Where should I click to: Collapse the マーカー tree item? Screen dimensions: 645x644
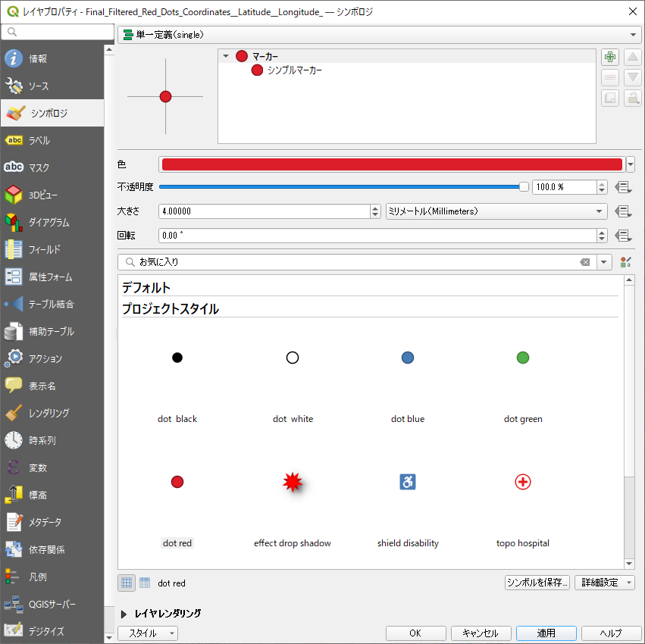[x=227, y=56]
